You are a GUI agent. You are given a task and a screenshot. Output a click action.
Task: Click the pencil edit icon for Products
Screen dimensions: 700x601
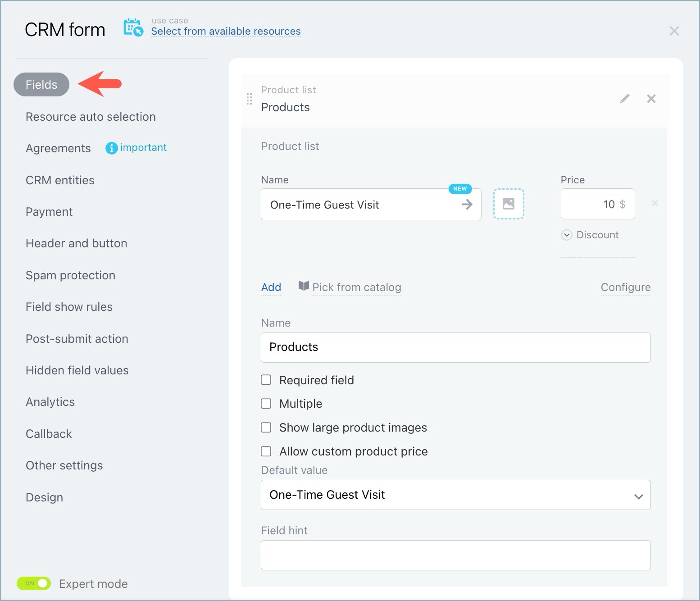click(624, 99)
